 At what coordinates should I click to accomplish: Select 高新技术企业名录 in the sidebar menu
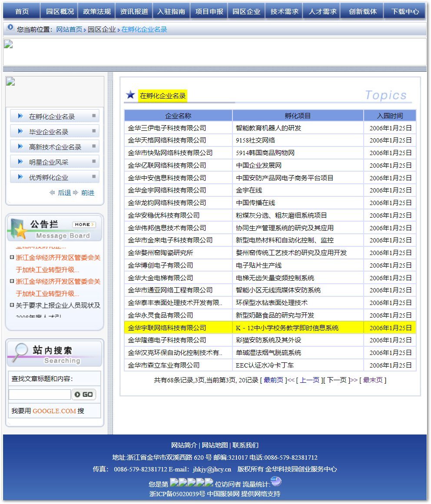[55, 147]
